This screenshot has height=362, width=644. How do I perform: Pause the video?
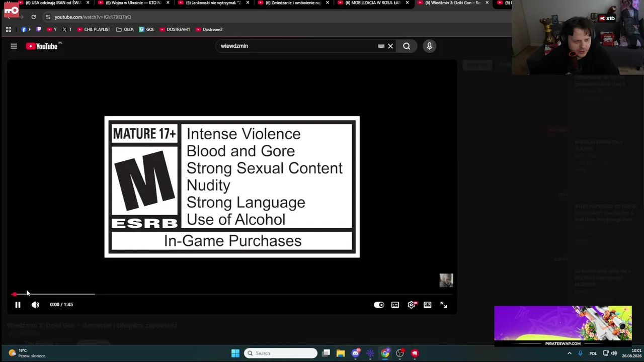(18, 305)
